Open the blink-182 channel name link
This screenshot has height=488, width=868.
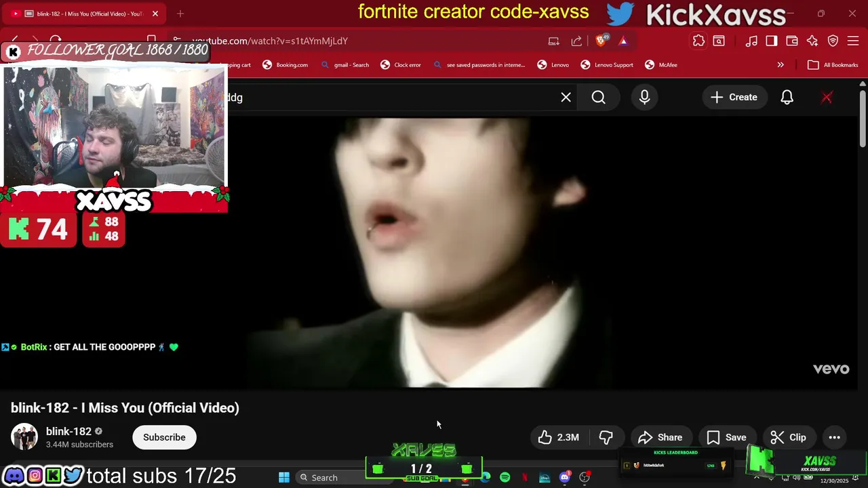[x=68, y=432]
